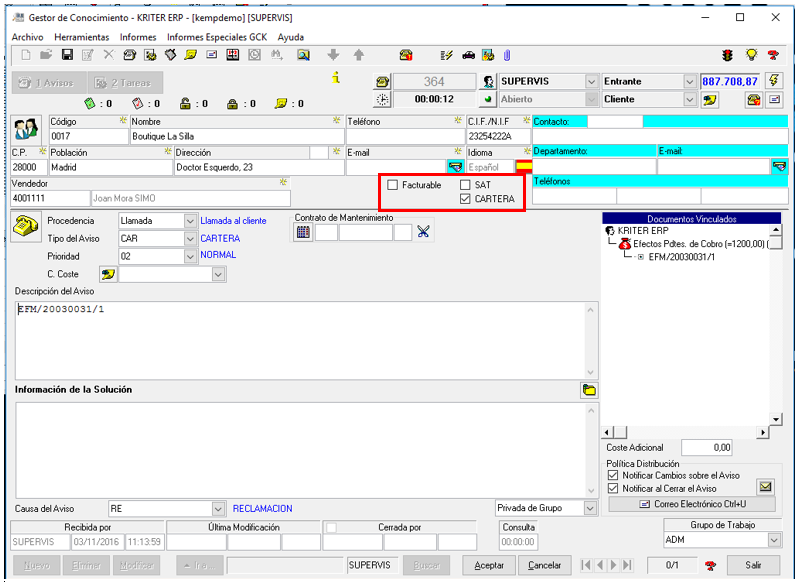Expand the Procedencia Llamada dropdown
This screenshot has height=582, width=800.
(x=190, y=221)
